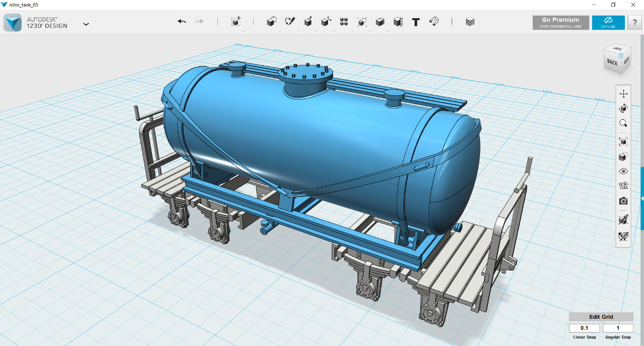Click the Offline cloud status button
Screen dimensions: 644x346
pos(608,23)
